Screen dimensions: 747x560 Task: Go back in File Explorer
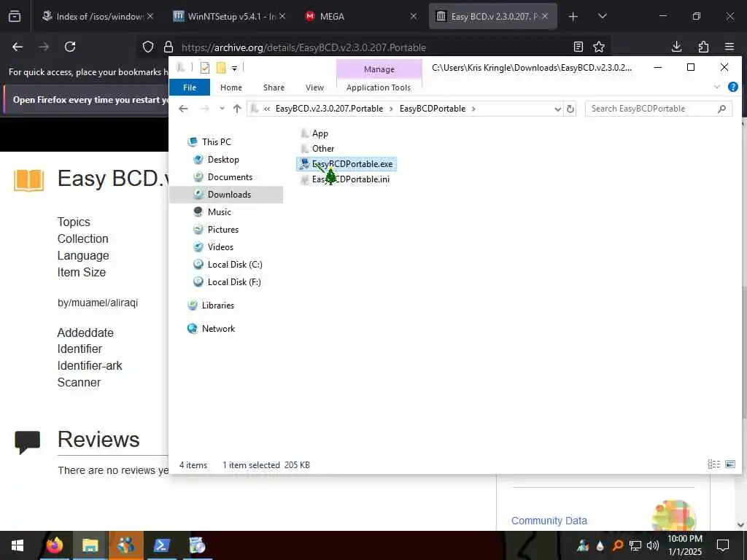[183, 109]
